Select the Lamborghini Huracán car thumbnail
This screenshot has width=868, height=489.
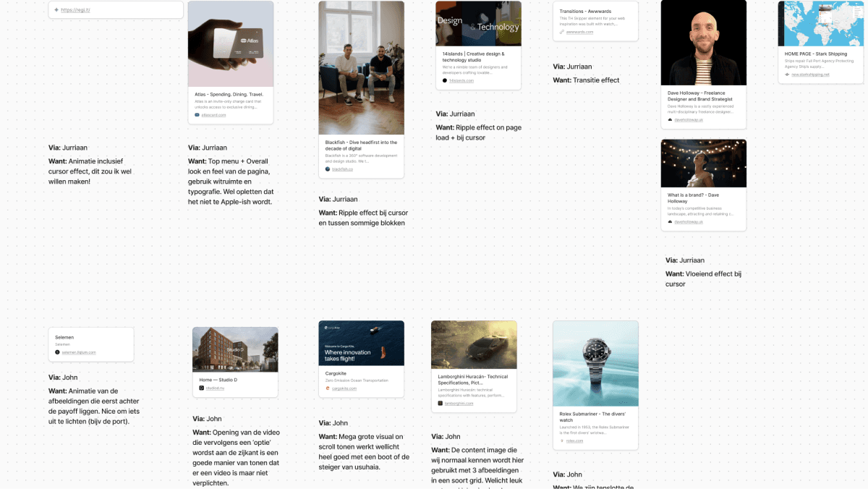pyautogui.click(x=475, y=345)
